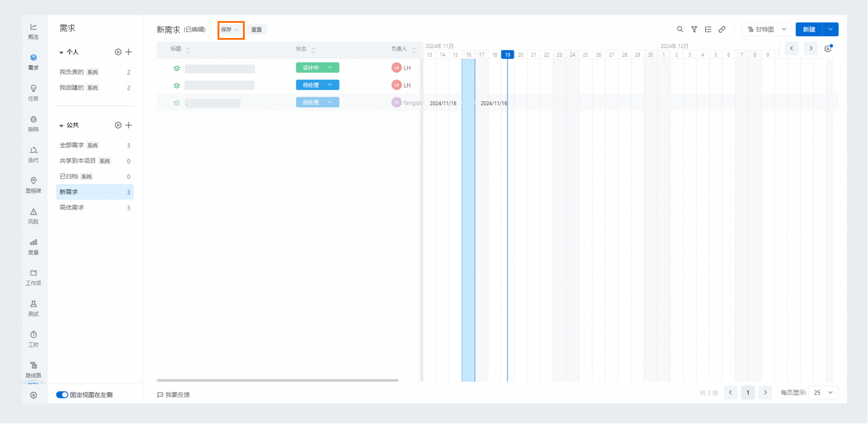This screenshot has width=868, height=424.
Task: Open the 测试 testing section
Action: (x=33, y=308)
